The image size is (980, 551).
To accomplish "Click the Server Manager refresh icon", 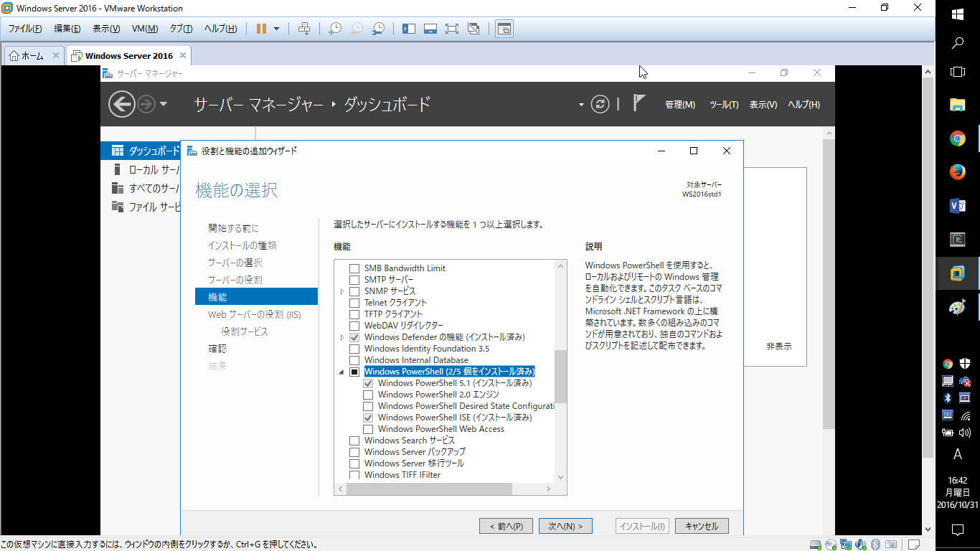I will [x=600, y=105].
